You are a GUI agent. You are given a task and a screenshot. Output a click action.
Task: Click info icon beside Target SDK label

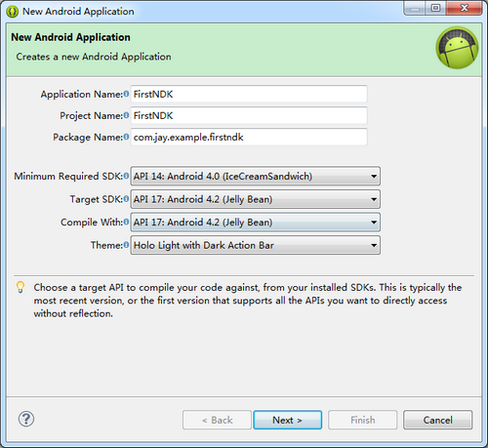[126, 199]
